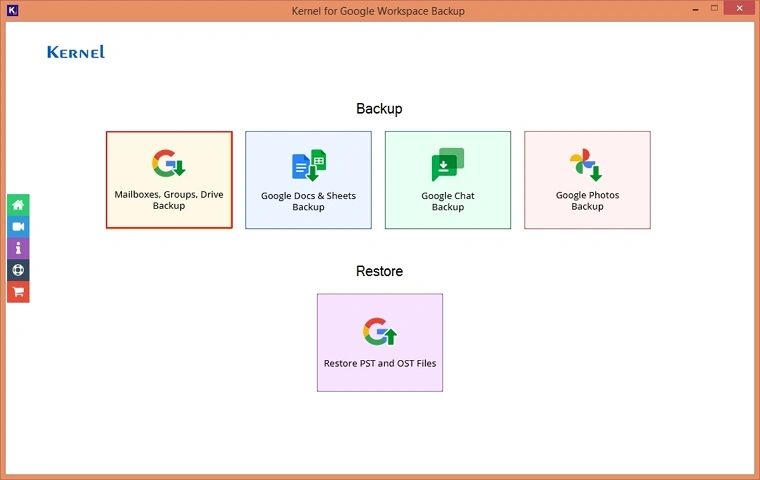Image resolution: width=760 pixels, height=480 pixels.
Task: Click the Google Photos pinwheel icon
Action: point(586,165)
